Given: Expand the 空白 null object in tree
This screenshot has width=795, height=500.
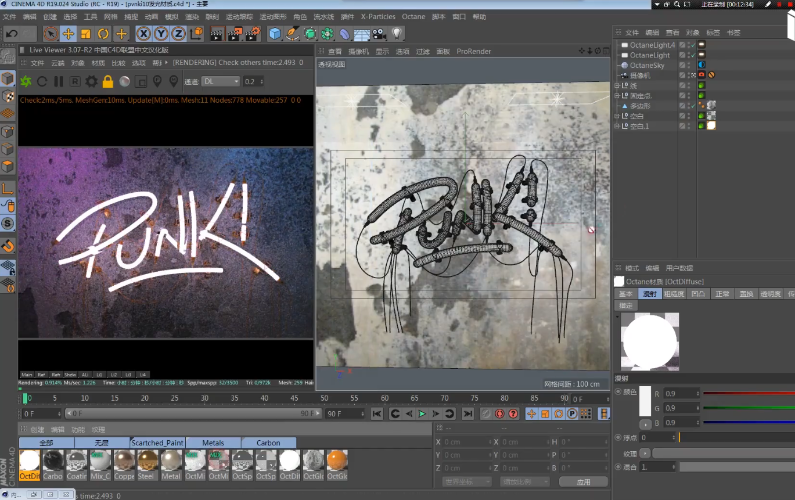Looking at the screenshot, I should pos(617,116).
